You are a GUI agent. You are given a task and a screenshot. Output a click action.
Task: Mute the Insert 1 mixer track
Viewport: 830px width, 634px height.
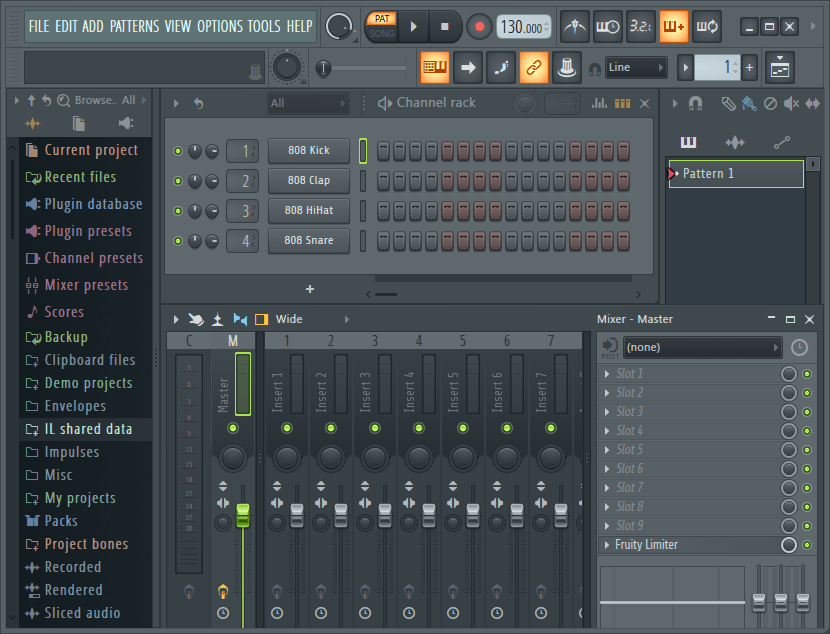pyautogui.click(x=287, y=428)
